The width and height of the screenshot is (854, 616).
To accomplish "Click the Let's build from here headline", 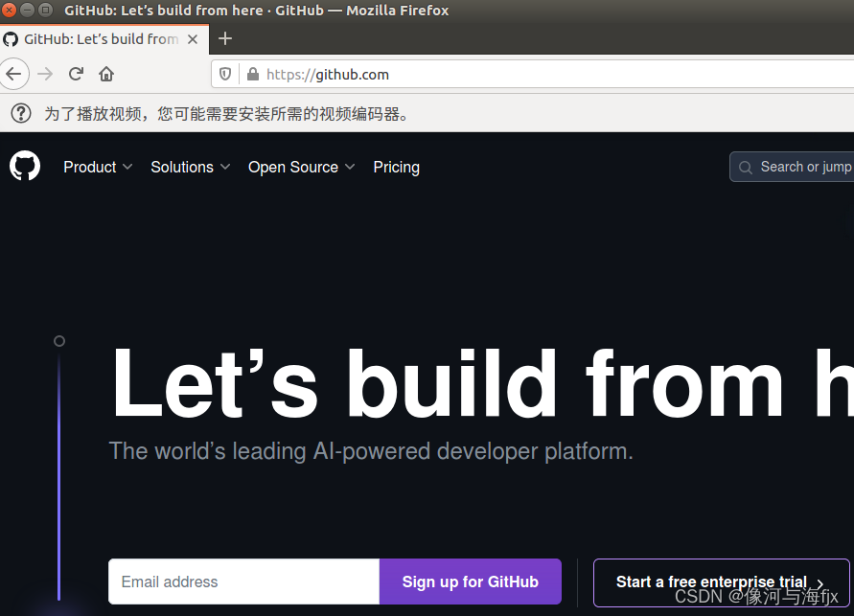I will [482, 384].
